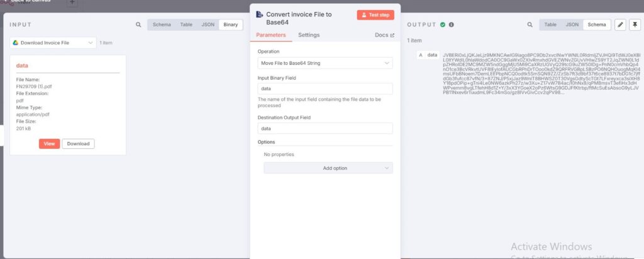Click the file name FN29709 (1).pdf

pos(34,87)
